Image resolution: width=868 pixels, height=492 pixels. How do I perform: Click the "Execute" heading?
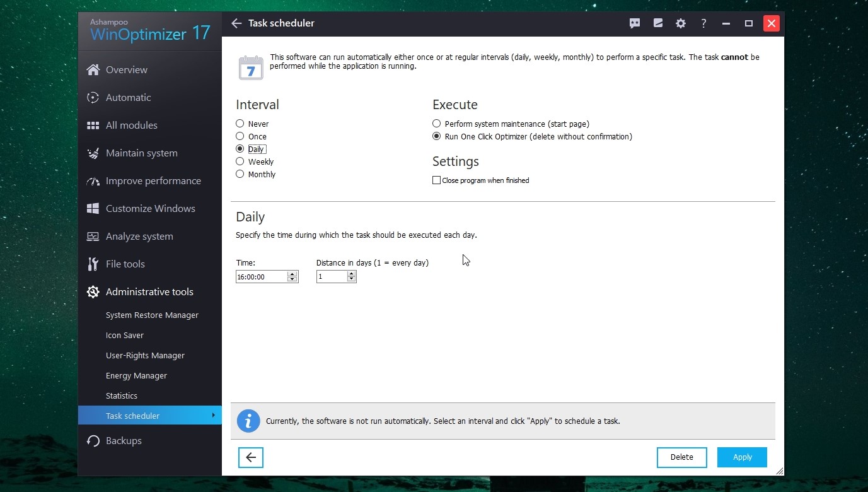(455, 105)
